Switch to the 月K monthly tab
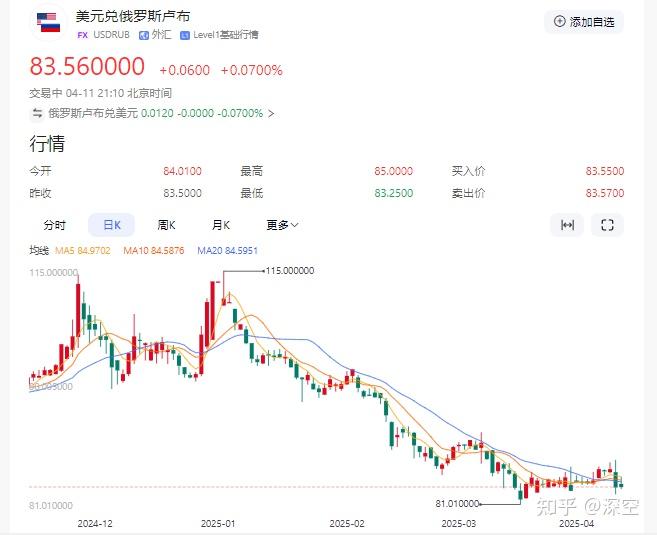The image size is (657, 535). [221, 225]
